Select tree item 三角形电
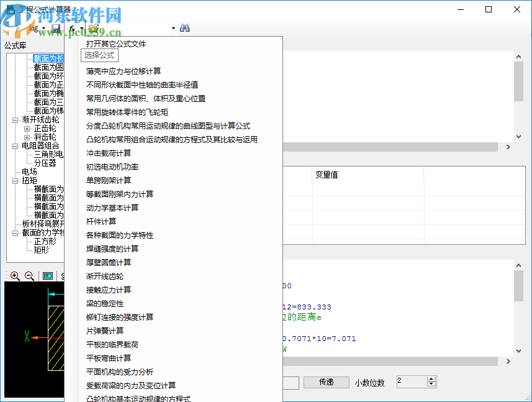Viewport: 532px width, 402px height. (48, 155)
